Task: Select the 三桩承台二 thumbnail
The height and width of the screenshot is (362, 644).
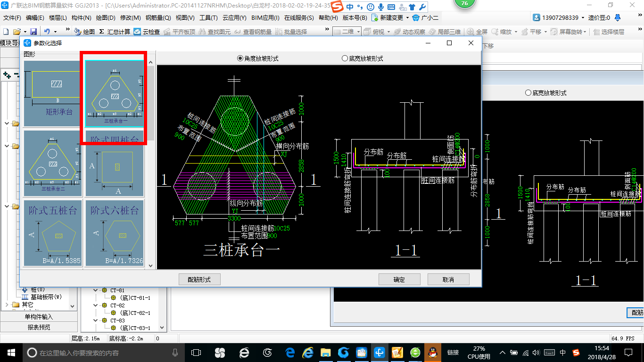Action: (x=52, y=163)
